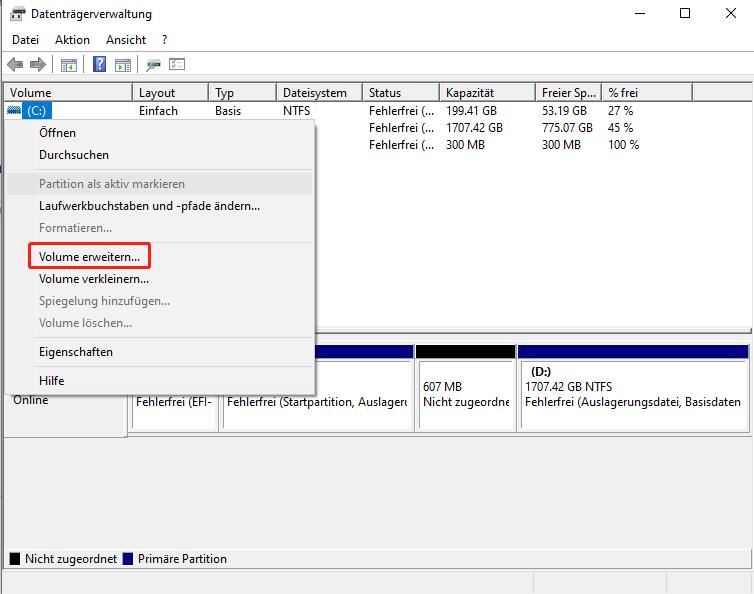The image size is (754, 594).
Task: Select Hilfe in the context menu
Action: [160, 381]
